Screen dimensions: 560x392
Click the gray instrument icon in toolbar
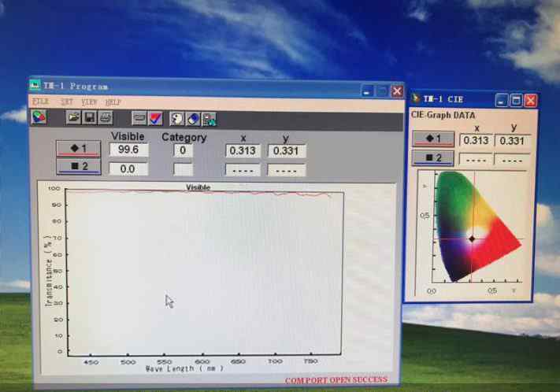139,118
